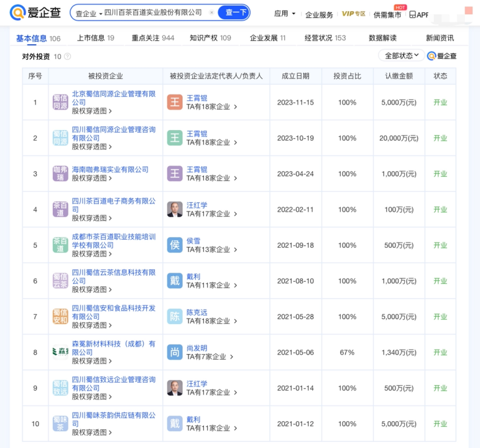Open the 数据解读 tab

[382, 38]
